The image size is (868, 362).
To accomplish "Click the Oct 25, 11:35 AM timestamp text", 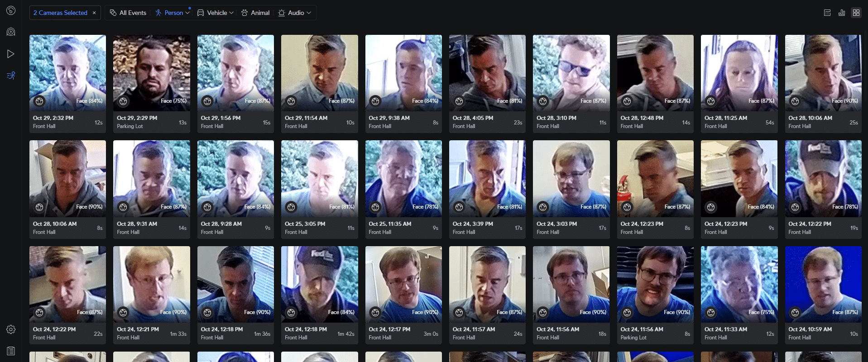I will 390,224.
